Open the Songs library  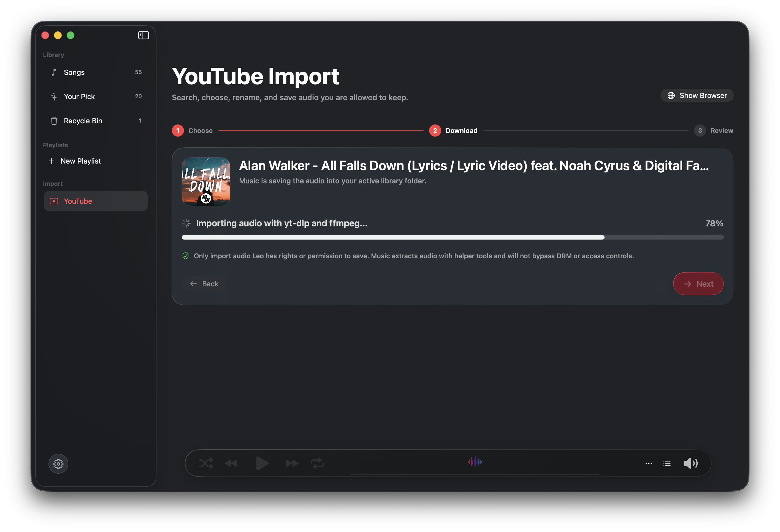pyautogui.click(x=96, y=72)
